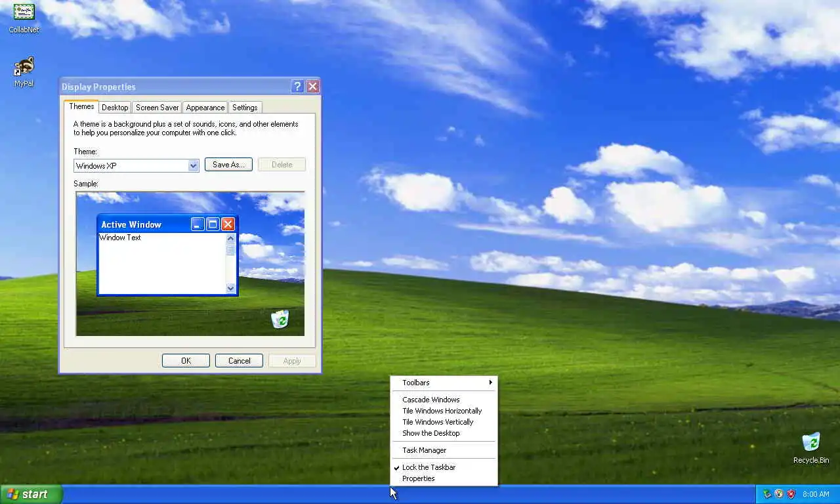840x504 pixels.
Task: Select the Recycle Bin on the desktop
Action: 811,448
